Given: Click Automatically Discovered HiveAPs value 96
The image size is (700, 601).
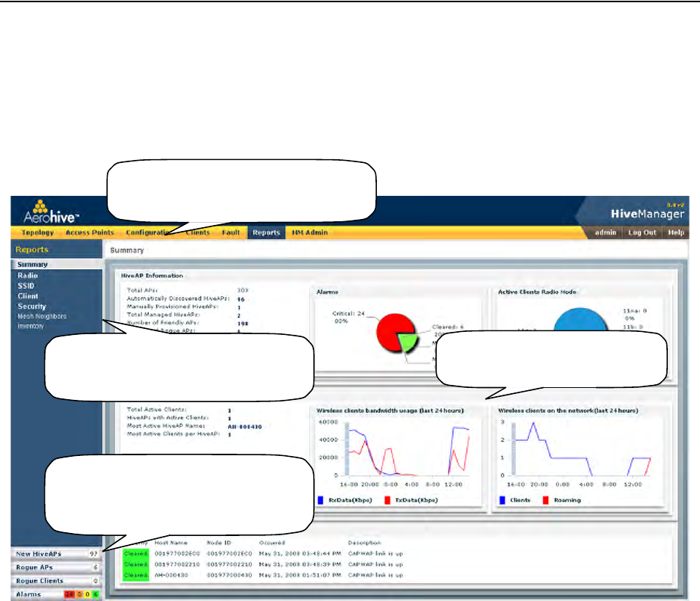Looking at the screenshot, I should coord(241,300).
